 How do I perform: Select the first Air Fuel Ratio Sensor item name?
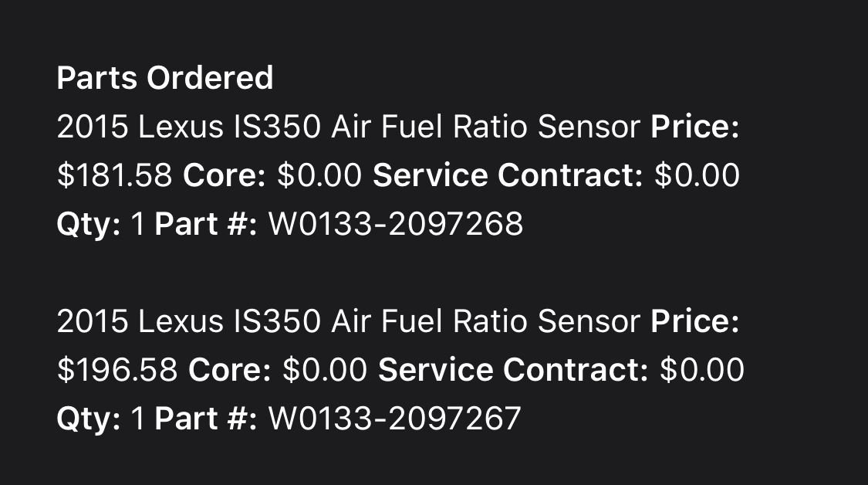point(349,127)
